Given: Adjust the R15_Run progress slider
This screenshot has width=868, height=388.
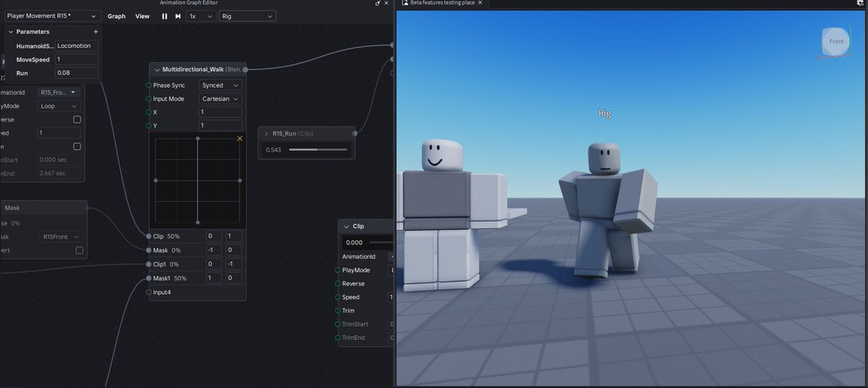Looking at the screenshot, I should pyautogui.click(x=318, y=150).
